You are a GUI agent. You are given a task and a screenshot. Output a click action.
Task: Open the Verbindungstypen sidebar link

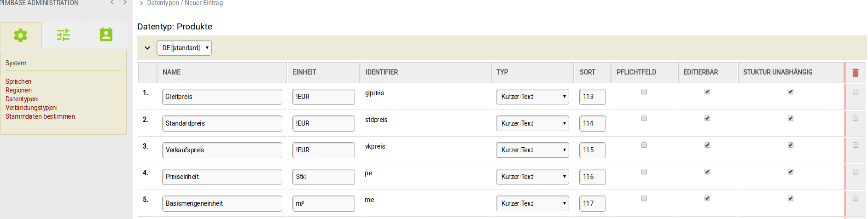[x=30, y=108]
